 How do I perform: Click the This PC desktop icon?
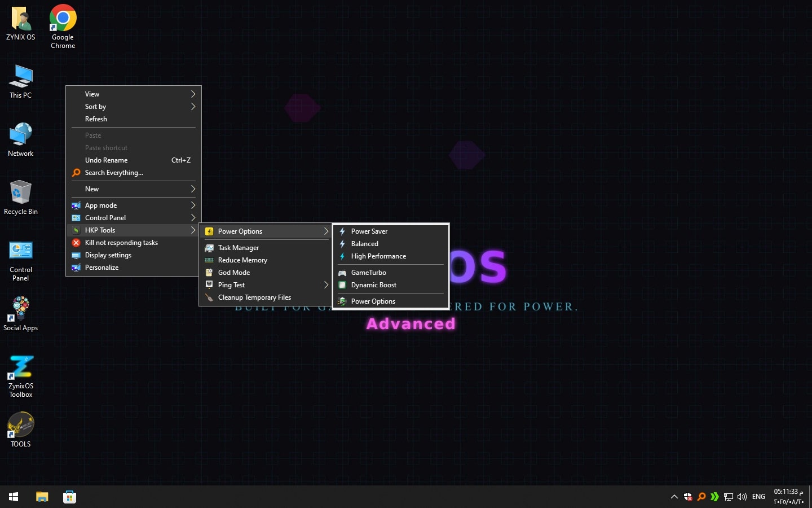click(21, 81)
